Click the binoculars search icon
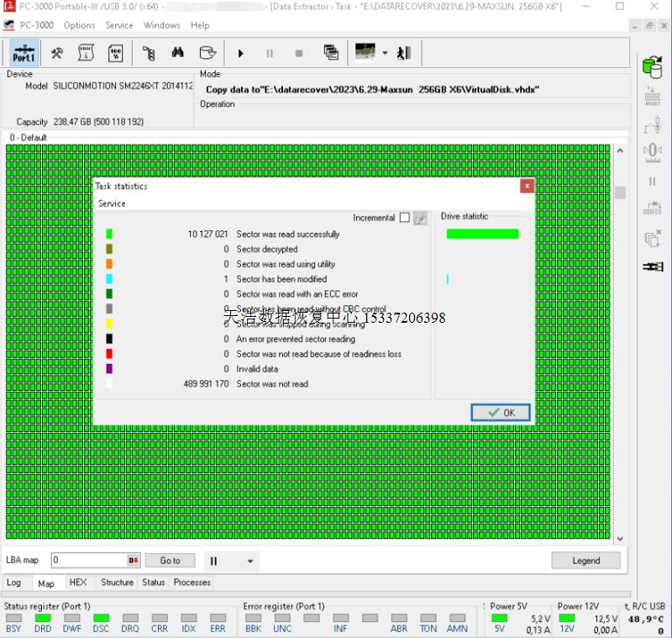Screen dimensions: 672x638 point(178,53)
